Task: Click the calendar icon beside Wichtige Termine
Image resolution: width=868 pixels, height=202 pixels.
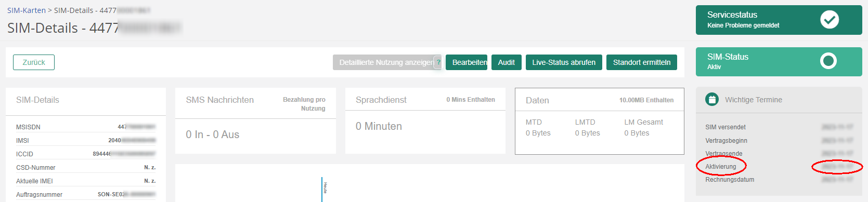Action: click(712, 99)
